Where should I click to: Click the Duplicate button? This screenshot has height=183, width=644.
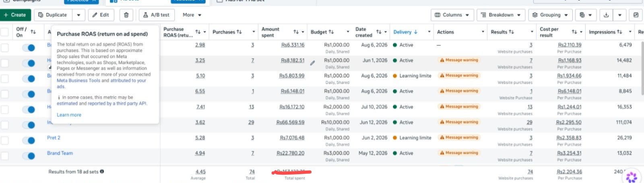(53, 15)
